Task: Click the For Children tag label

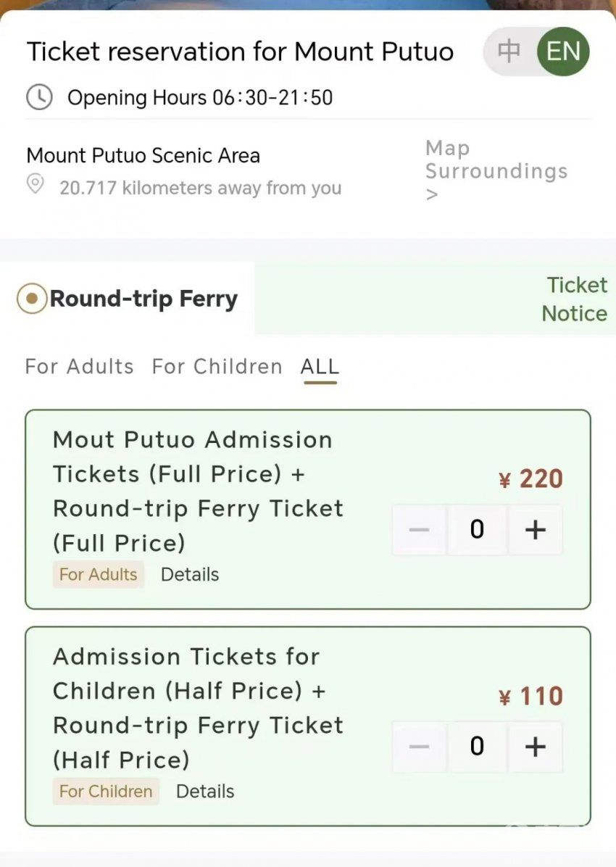Action: (106, 792)
